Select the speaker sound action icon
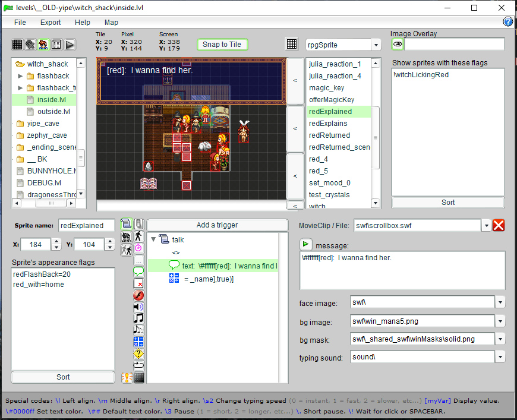 138,307
